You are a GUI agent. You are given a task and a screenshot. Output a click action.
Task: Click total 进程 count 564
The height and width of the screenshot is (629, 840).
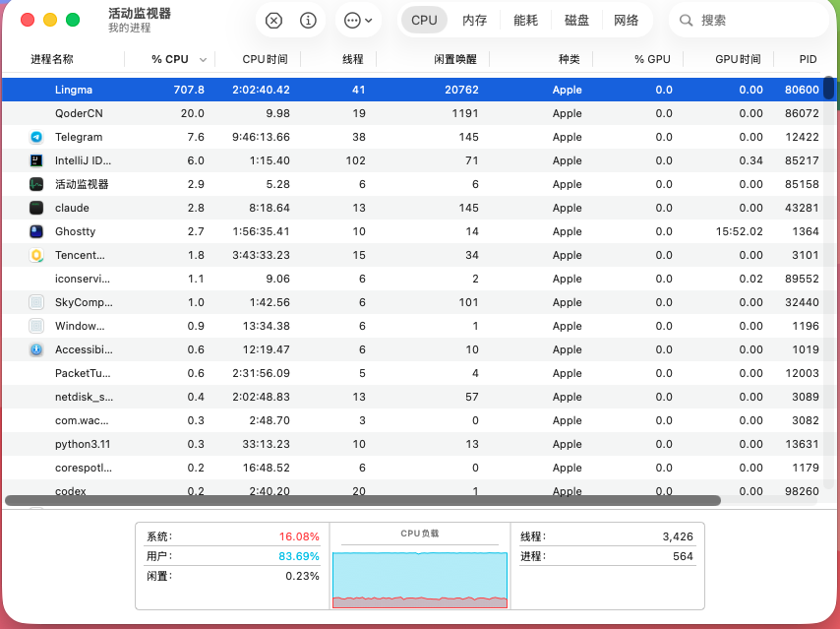pyautogui.click(x=683, y=556)
